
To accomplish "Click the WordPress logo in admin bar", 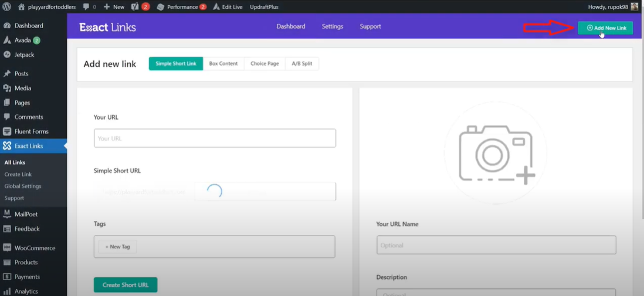I will (6, 6).
